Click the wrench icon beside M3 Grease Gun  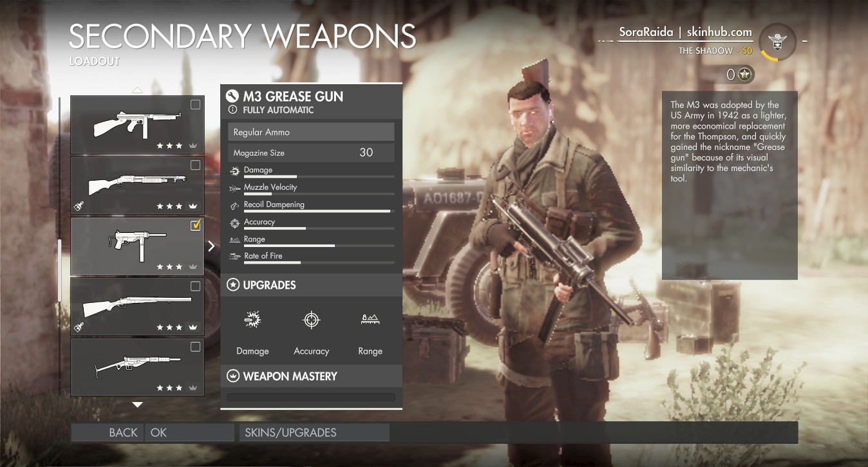[x=232, y=96]
